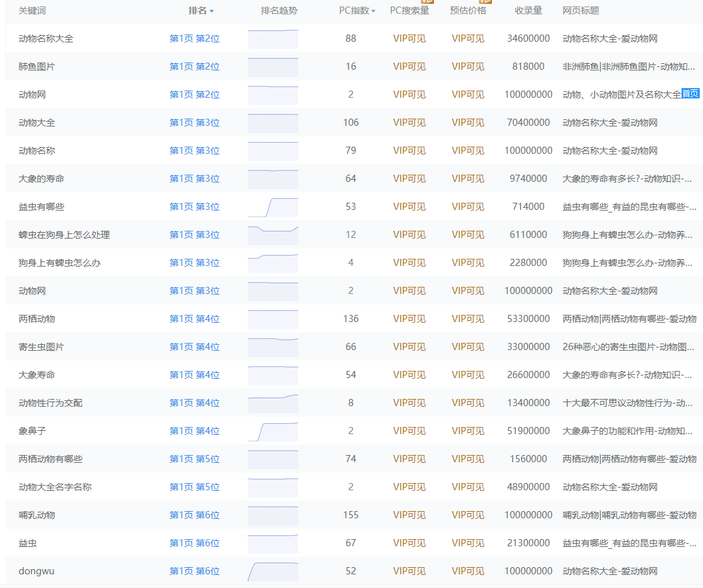Viewport: 703px width, 588px height.
Task: Click VIP可见 under 预估价格 for 肺鱼图片
Action: pyautogui.click(x=468, y=67)
